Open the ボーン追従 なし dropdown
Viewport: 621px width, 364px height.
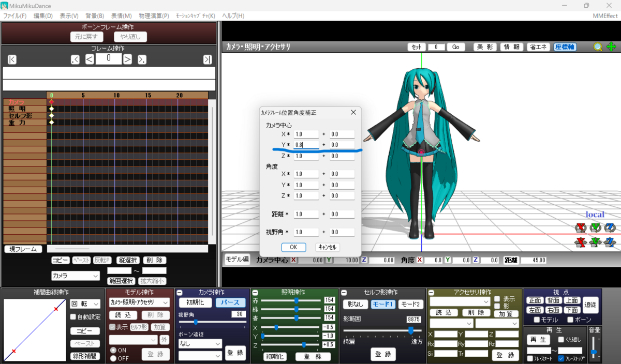[200, 343]
